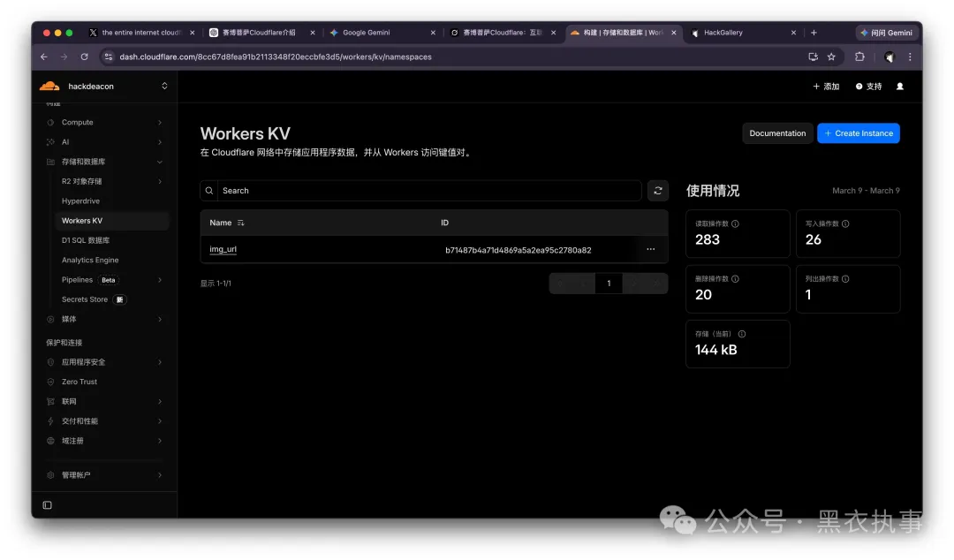Click the Cloudflare logo icon
The height and width of the screenshot is (560, 954).
49,87
